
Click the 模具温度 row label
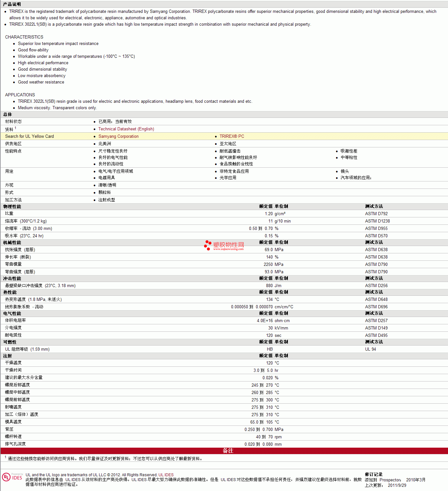click(x=13, y=422)
